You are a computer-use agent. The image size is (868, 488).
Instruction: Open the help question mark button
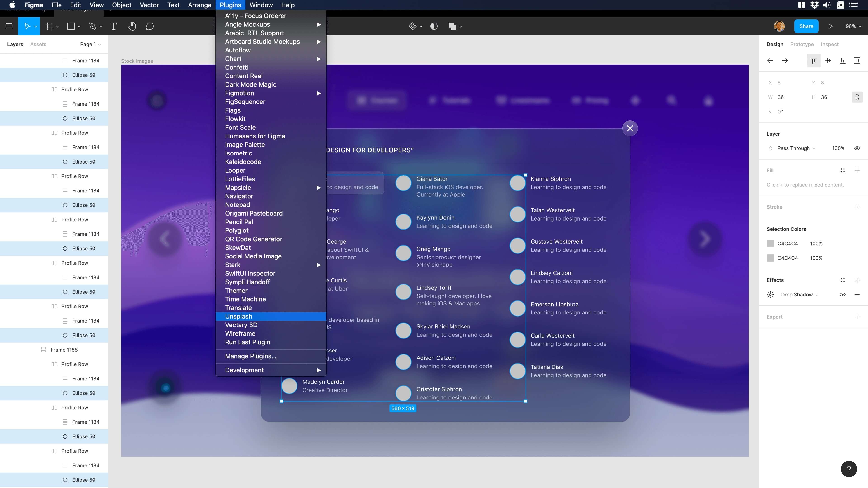849,469
